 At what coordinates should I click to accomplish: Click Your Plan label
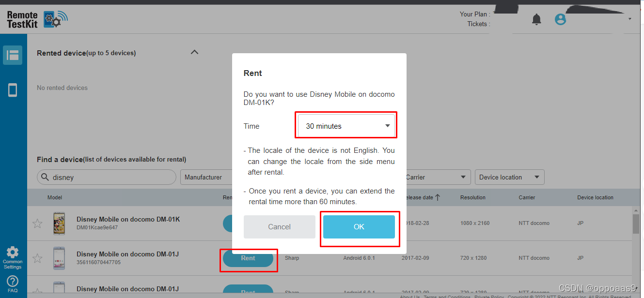pos(475,14)
